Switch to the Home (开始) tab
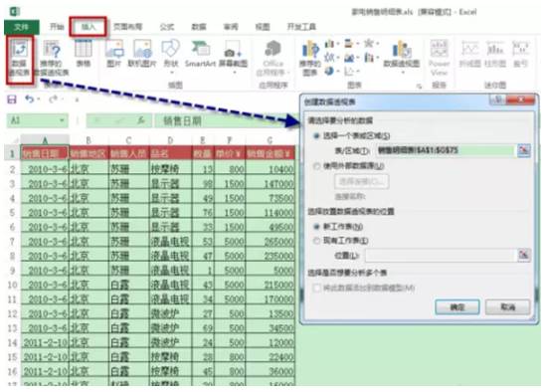This screenshot has height=392, width=544. (x=57, y=27)
